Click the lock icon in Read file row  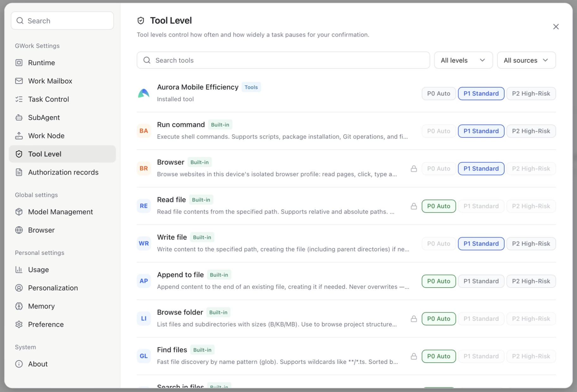click(x=414, y=206)
